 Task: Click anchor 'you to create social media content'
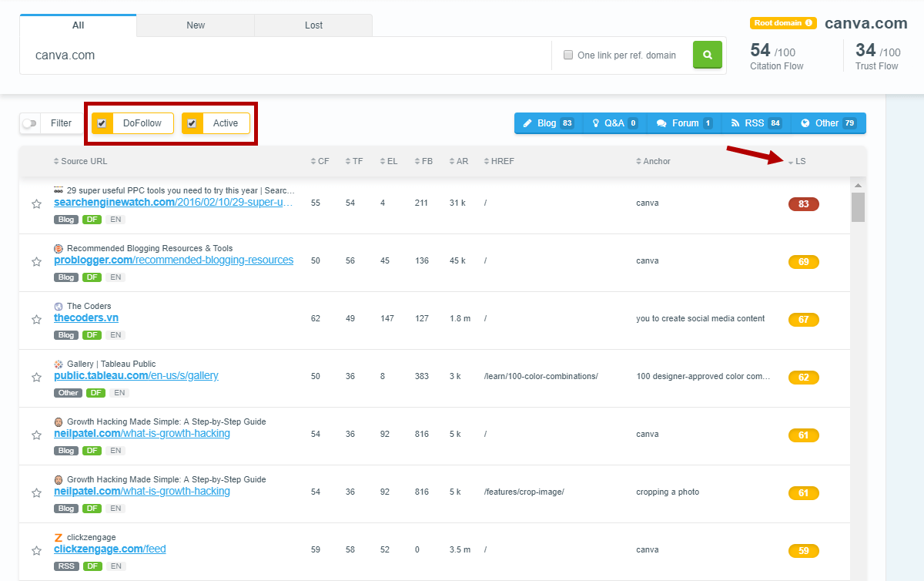(x=701, y=319)
